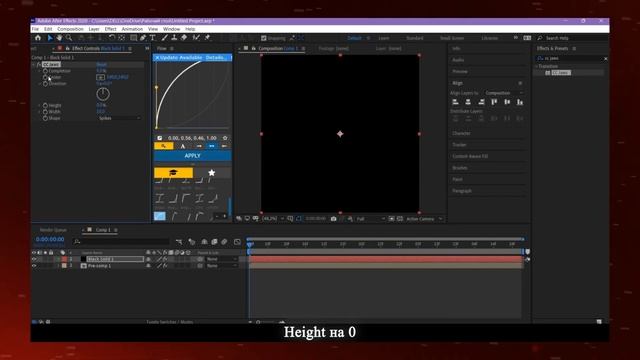Click the current time 0:00:00:00 display
Screen dimensions: 640x360
pos(50,239)
